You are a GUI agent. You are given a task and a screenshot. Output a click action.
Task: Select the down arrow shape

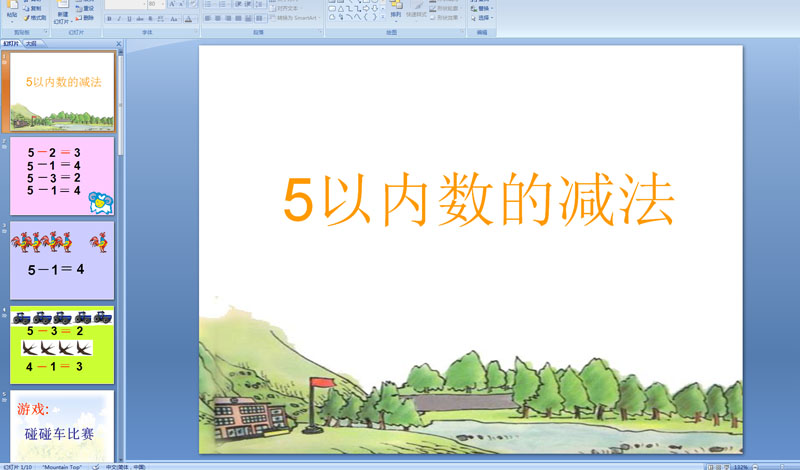pyautogui.click(x=374, y=9)
